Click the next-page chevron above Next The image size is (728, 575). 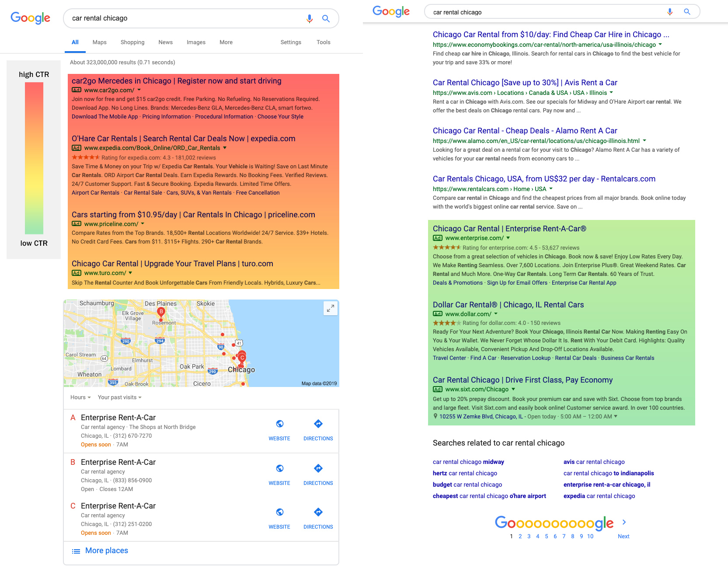(624, 522)
